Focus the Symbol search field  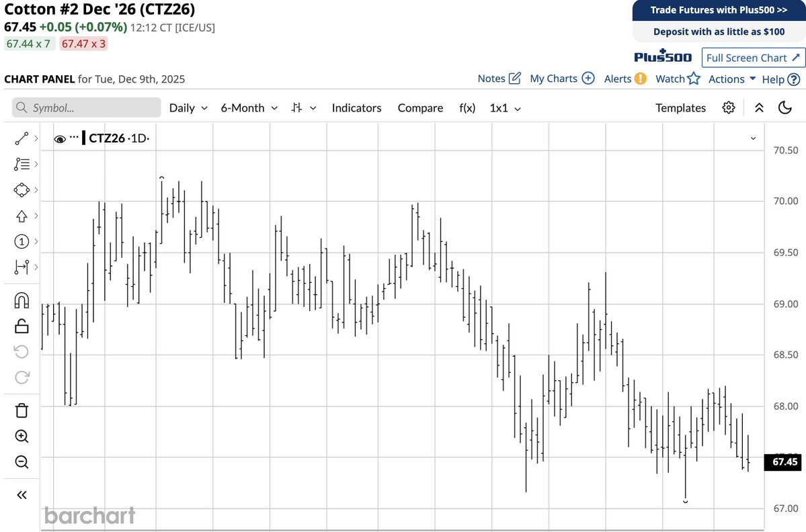point(86,108)
